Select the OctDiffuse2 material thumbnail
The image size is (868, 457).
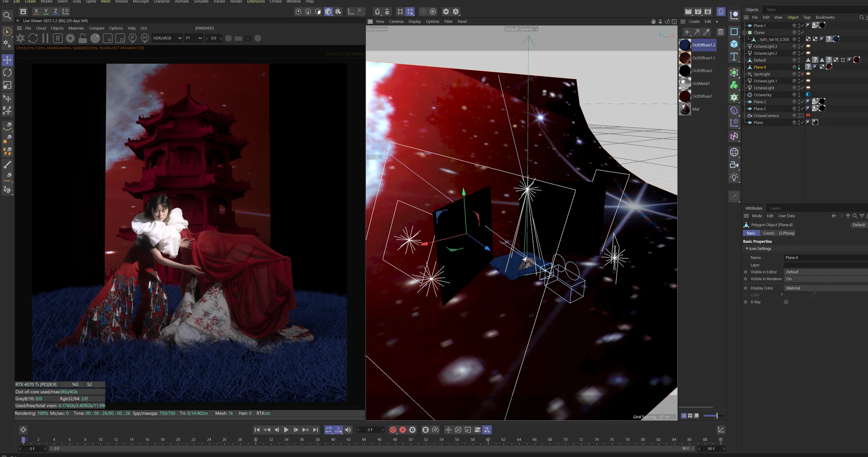coord(685,71)
